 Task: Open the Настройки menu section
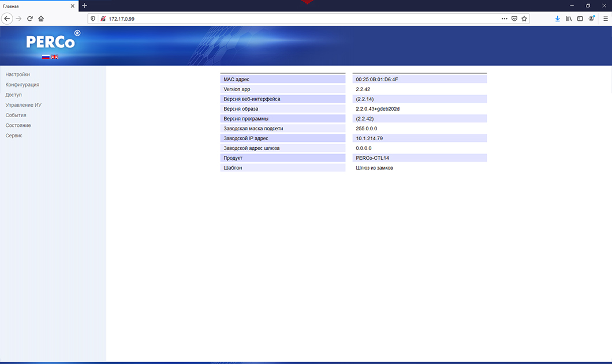point(17,74)
